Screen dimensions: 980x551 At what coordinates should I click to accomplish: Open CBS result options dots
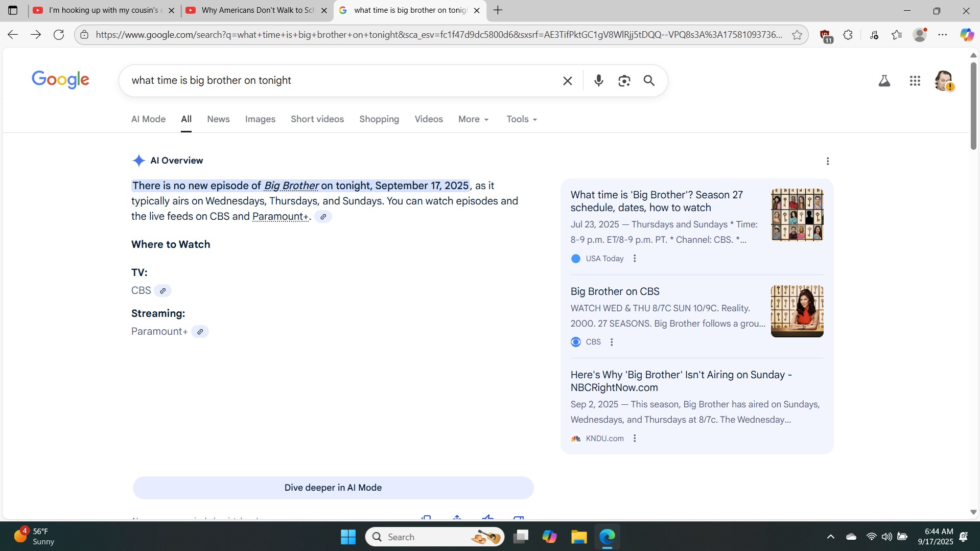click(612, 342)
